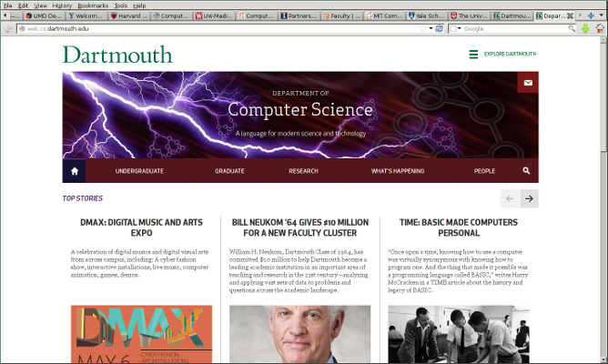
Task: Click the Computer Science banner title
Action: click(x=300, y=110)
